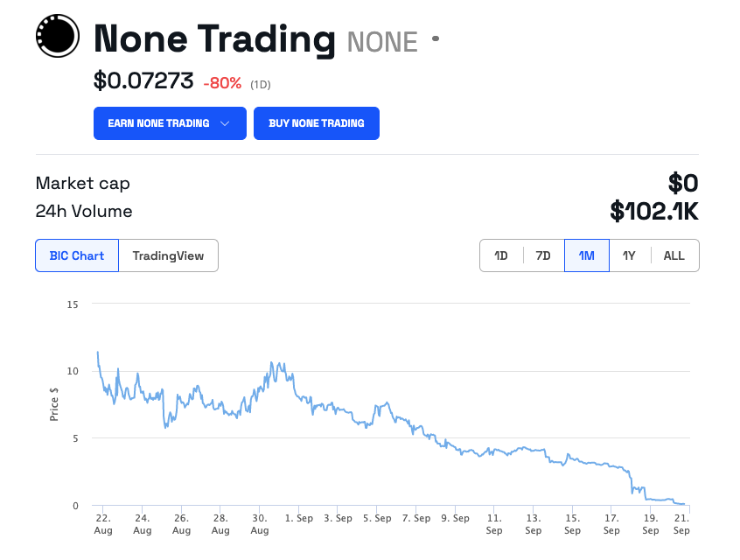Click the 11. Sep date axis label
Screen dimensions: 740x560
point(494,524)
